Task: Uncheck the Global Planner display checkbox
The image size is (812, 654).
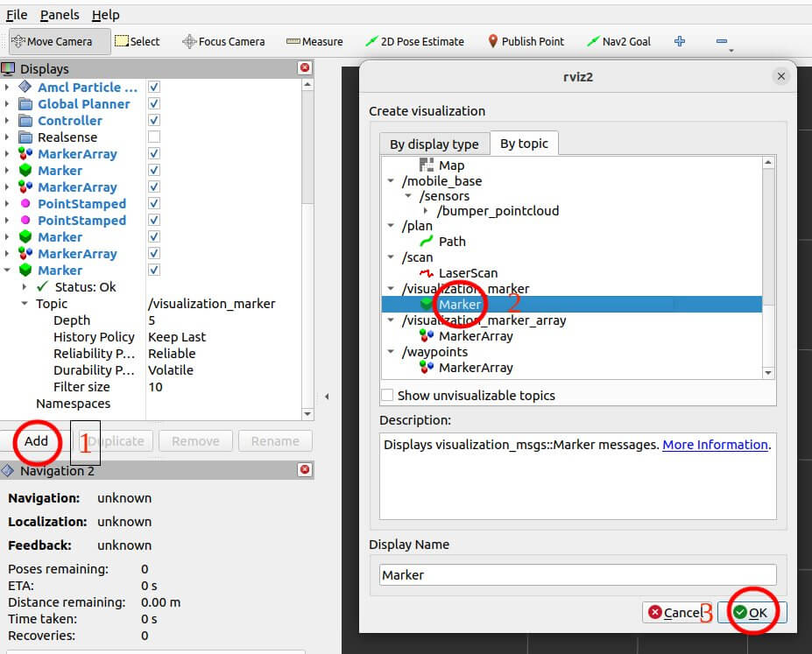Action: click(x=154, y=104)
